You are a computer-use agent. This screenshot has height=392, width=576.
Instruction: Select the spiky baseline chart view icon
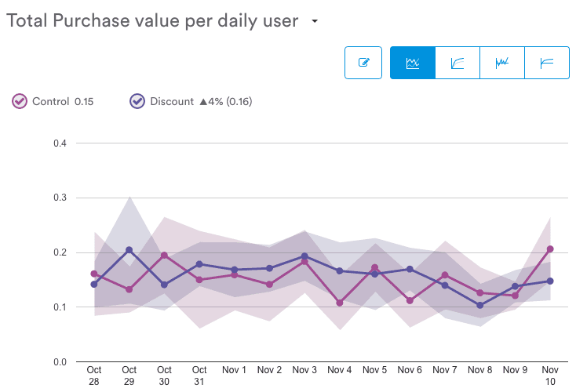click(x=502, y=63)
